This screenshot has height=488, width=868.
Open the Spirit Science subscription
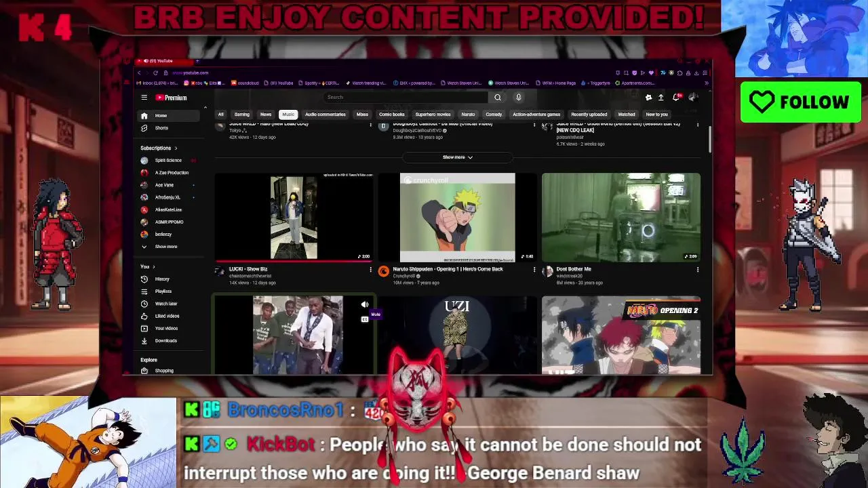pos(168,161)
